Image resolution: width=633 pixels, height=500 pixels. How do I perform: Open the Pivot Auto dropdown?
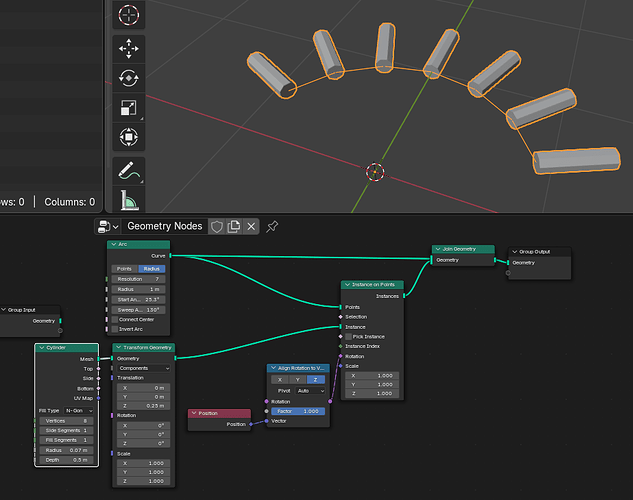pyautogui.click(x=310, y=391)
